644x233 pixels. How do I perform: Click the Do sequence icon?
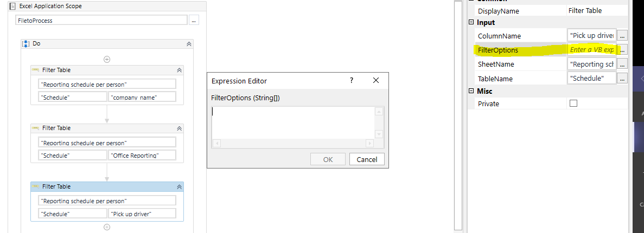pos(25,43)
